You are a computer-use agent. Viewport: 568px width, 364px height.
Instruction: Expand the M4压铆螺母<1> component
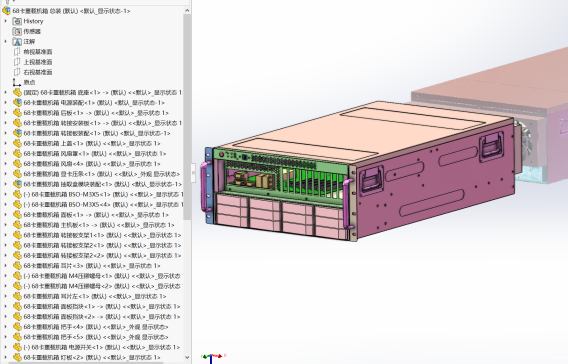[5, 276]
